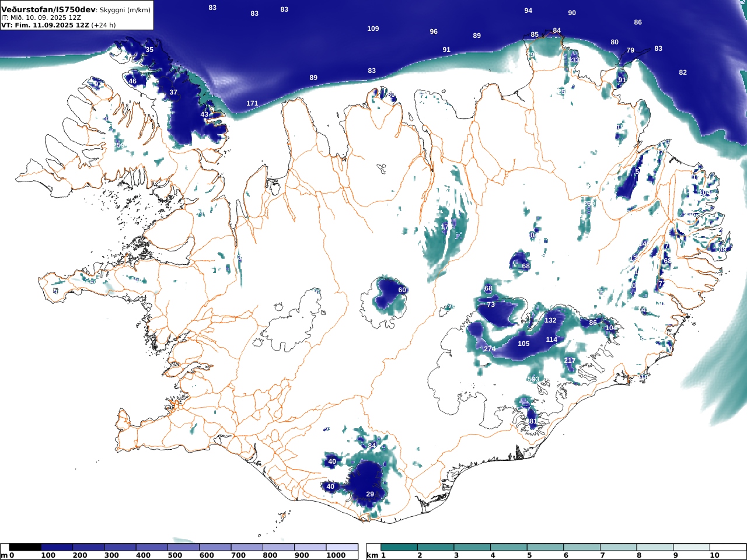Image resolution: width=747 pixels, height=560 pixels.
Task: Click the 1000 label on the metre legend
Action: [x=336, y=555]
